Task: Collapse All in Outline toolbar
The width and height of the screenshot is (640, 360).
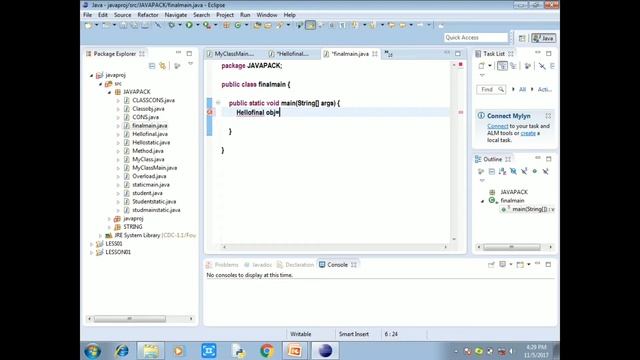Action: click(x=492, y=171)
